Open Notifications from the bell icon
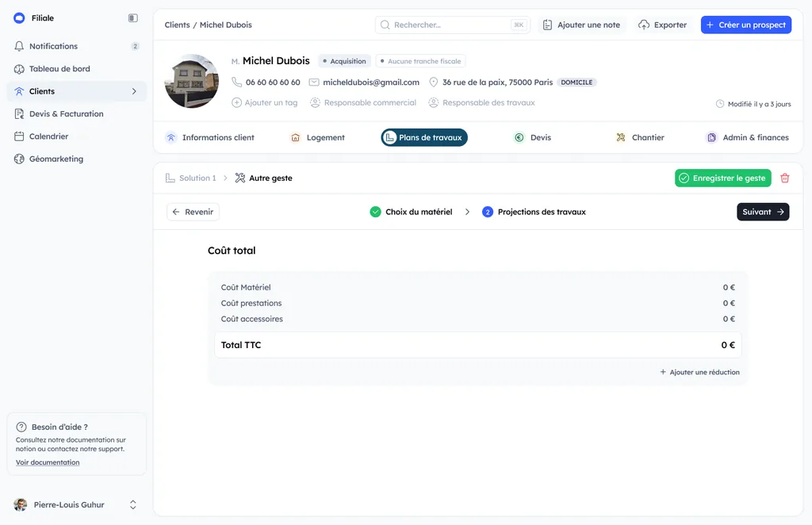The height and width of the screenshot is (525, 812). [19, 46]
